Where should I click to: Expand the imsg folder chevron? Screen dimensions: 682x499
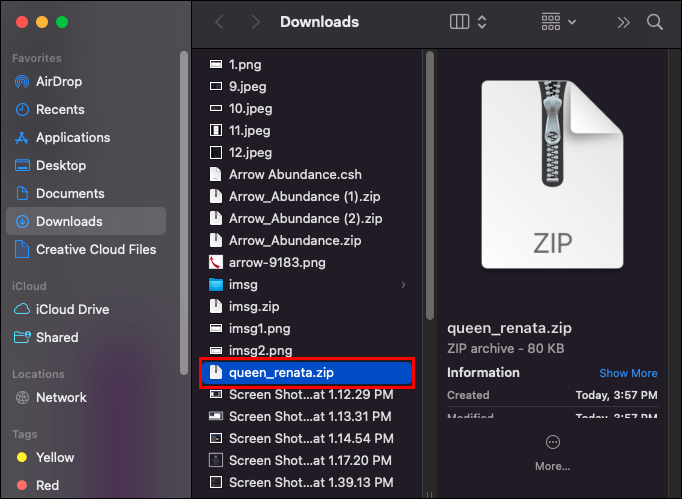403,285
